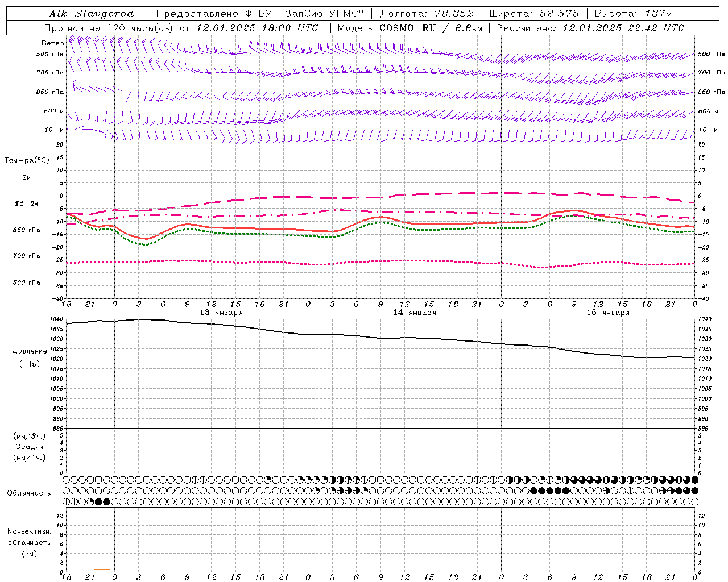Select the Облачность cloud cover label

29,493
